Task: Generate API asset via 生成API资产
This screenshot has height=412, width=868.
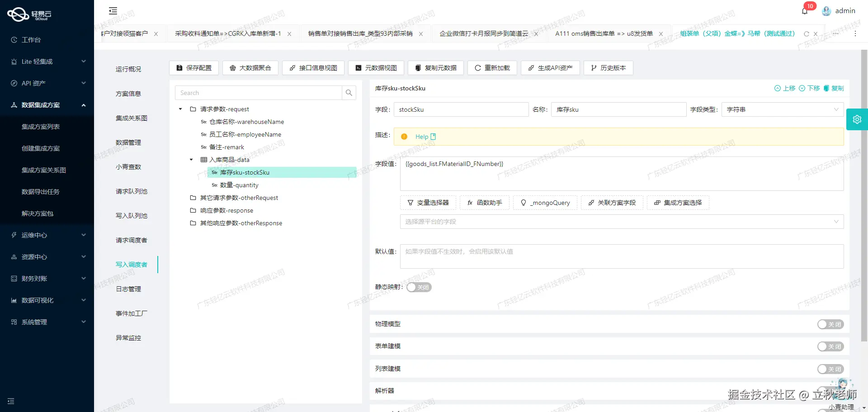Action: [550, 68]
